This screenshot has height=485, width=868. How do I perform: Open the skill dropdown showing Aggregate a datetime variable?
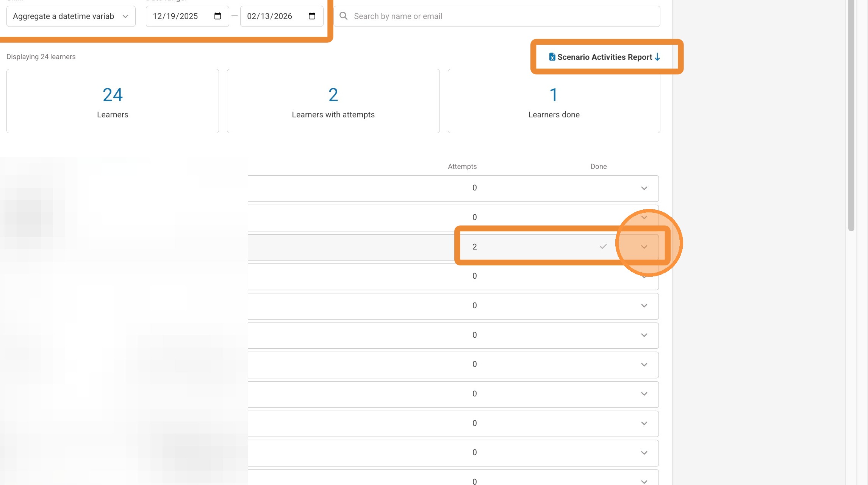[x=71, y=16]
